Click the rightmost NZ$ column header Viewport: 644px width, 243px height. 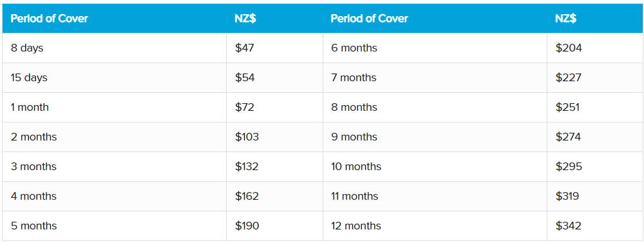[565, 19]
